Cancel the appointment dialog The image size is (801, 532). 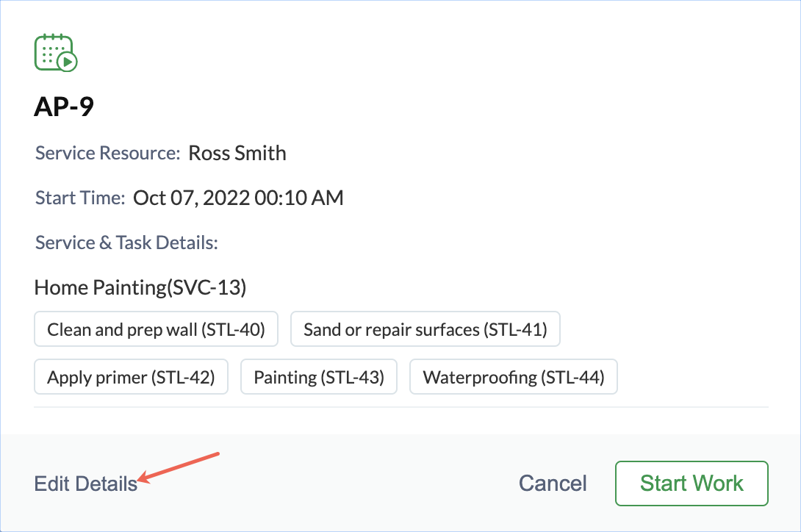[x=553, y=484]
